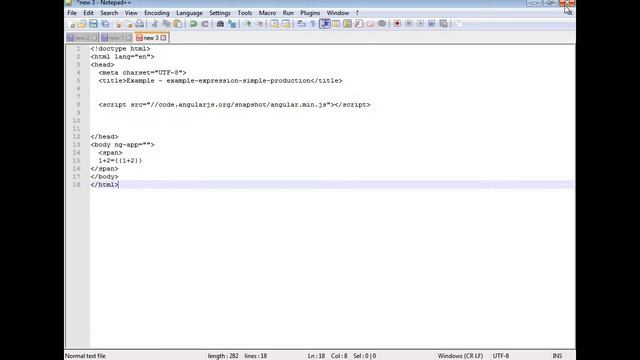
Task: Click the Zoom Out toolbar icon
Action: (259, 24)
